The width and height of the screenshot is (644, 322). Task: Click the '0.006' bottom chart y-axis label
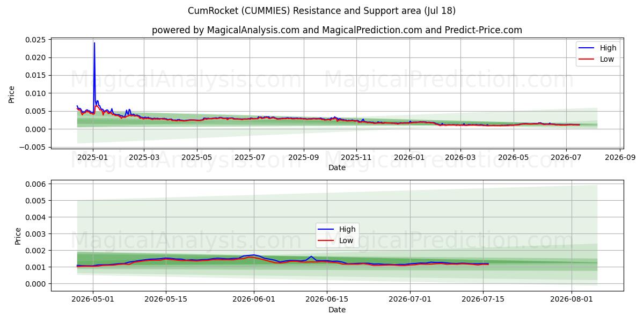click(x=36, y=184)
